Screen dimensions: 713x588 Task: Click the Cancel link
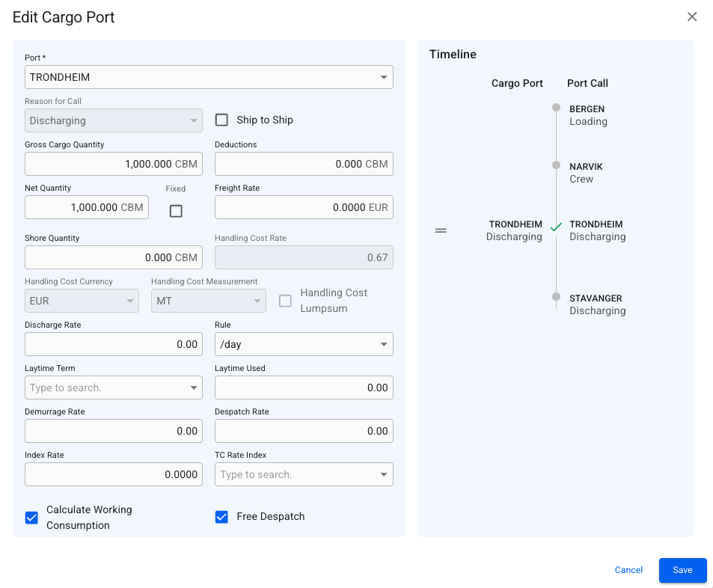628,570
